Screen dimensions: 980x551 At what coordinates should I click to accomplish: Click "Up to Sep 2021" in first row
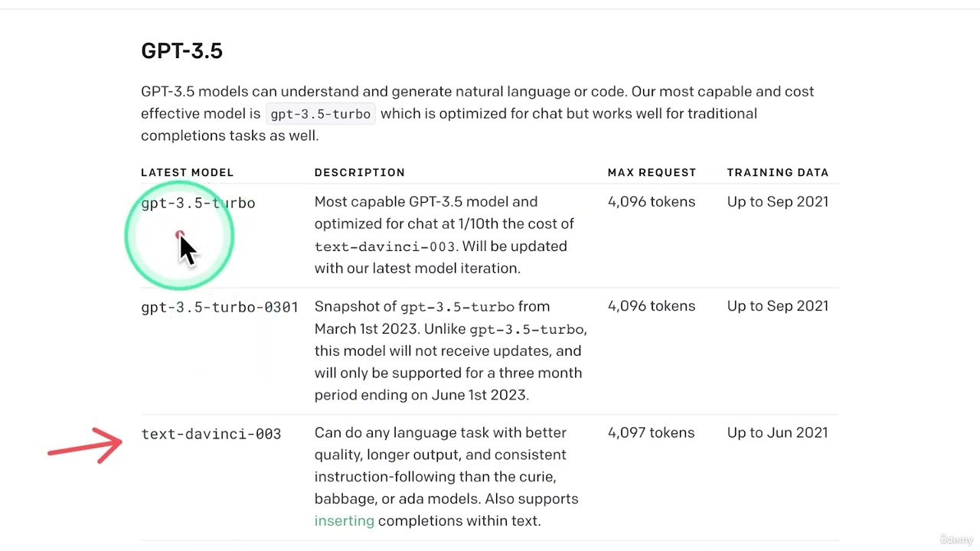[778, 201]
